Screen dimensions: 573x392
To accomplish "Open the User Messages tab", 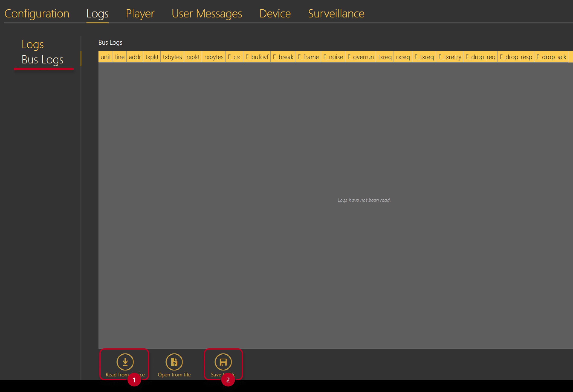I will pos(207,14).
